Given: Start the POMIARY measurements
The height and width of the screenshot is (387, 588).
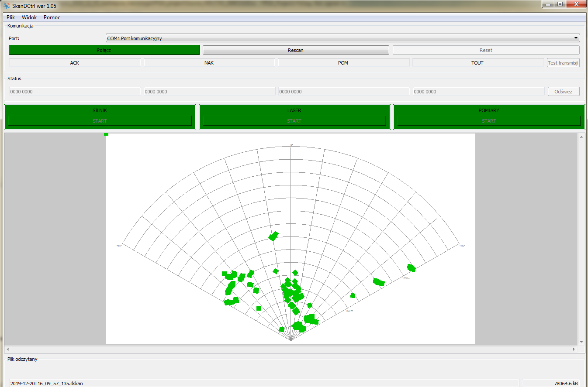Looking at the screenshot, I should point(489,121).
